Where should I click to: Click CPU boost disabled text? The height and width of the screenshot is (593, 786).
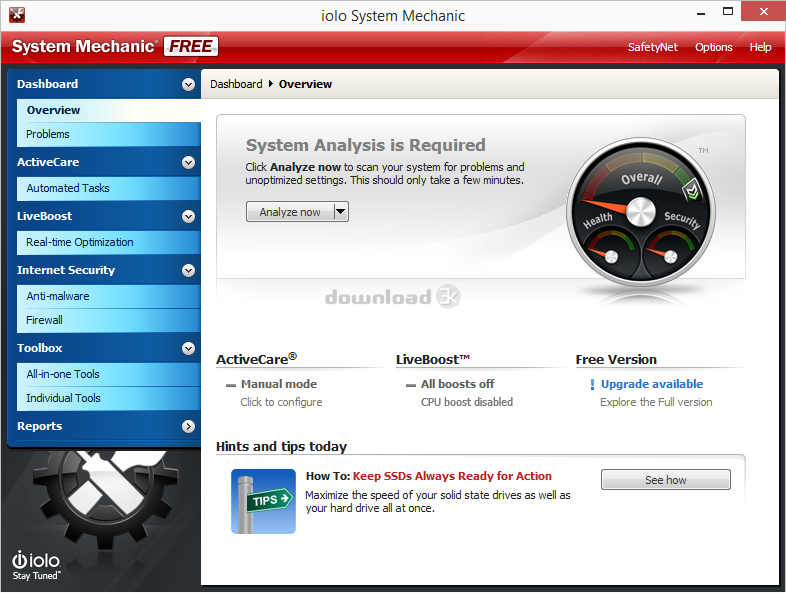click(x=467, y=402)
